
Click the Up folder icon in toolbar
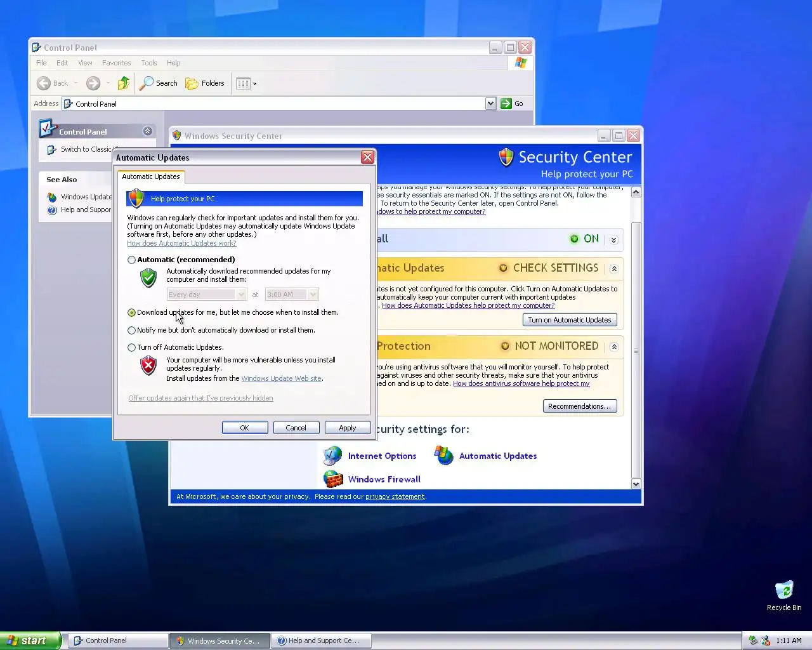pyautogui.click(x=124, y=83)
